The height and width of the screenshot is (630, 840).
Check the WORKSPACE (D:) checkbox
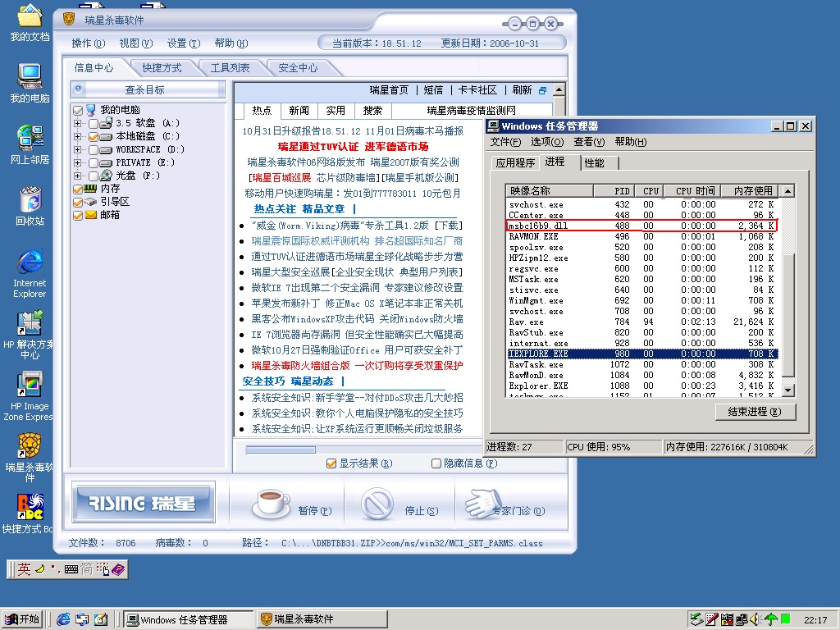(x=94, y=150)
